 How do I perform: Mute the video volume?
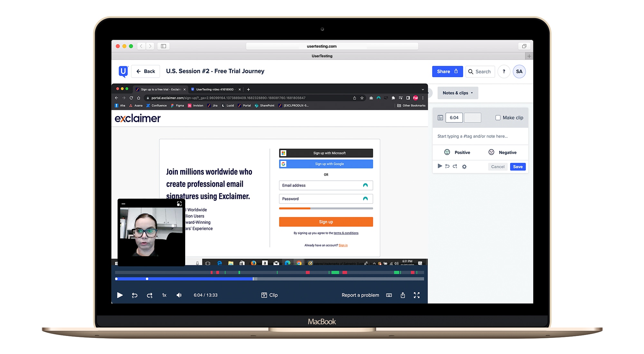pos(179,295)
